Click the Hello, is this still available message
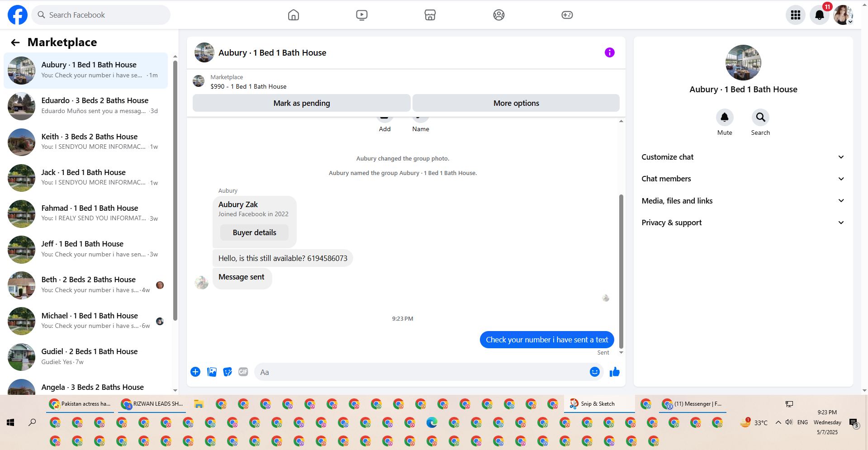This screenshot has height=450, width=868. coord(283,258)
